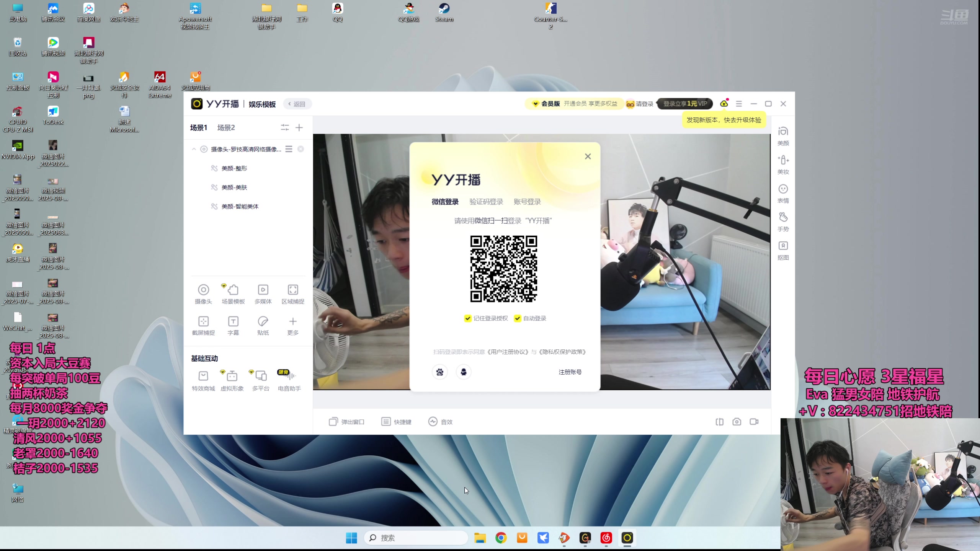Remove the 摄像头 camera source circle button

[301, 149]
